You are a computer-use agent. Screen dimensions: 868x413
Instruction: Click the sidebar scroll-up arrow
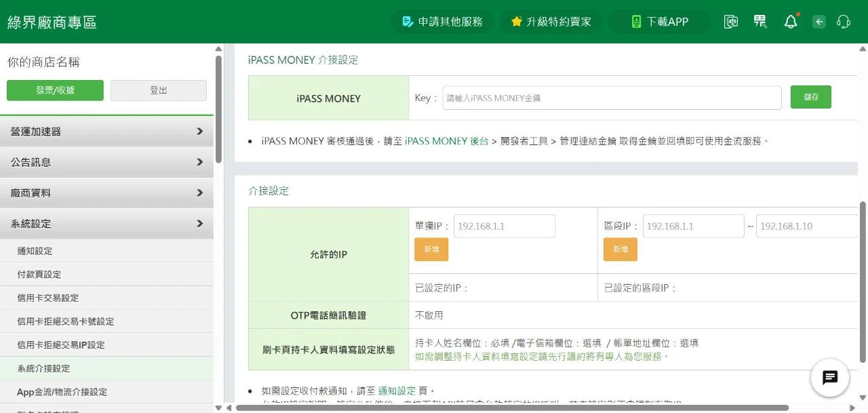pyautogui.click(x=218, y=49)
